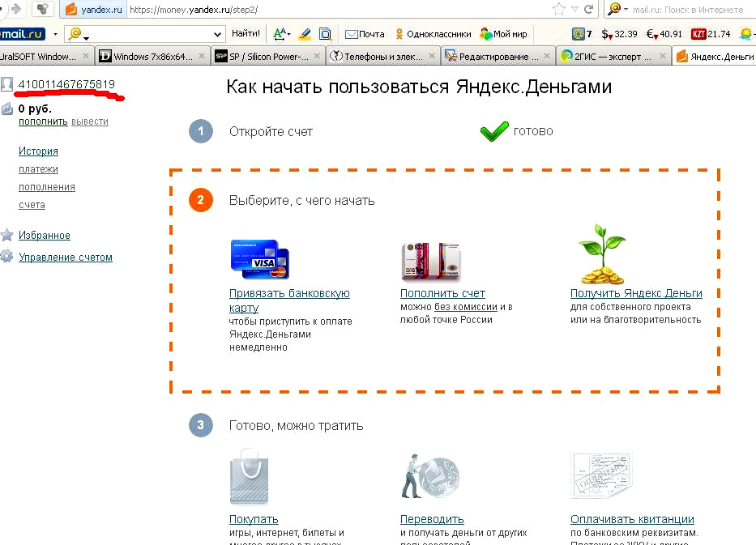Open the mail.ru search engine selector

click(617, 9)
